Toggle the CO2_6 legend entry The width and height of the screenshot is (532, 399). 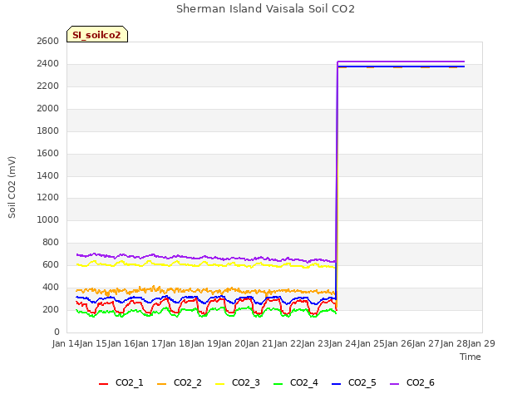(x=412, y=382)
